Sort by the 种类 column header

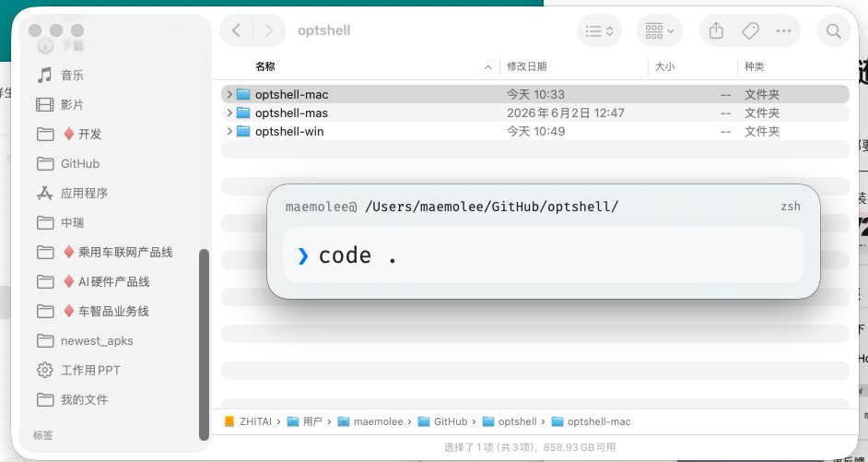755,66
